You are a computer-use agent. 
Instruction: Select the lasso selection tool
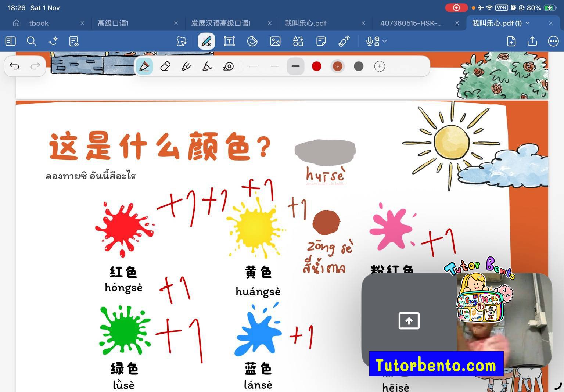tap(181, 41)
